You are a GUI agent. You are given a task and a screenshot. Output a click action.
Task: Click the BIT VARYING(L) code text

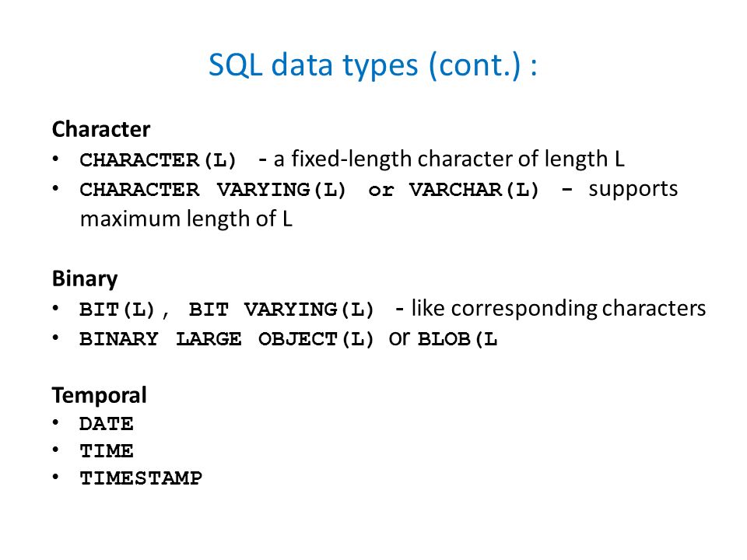coord(281,310)
